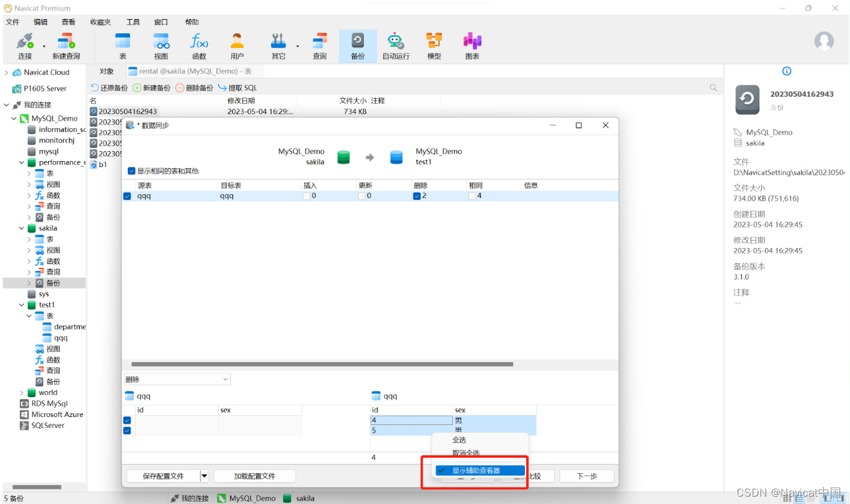The image size is (850, 504).
Task: Click the 保存配置文件 button
Action: click(x=163, y=476)
